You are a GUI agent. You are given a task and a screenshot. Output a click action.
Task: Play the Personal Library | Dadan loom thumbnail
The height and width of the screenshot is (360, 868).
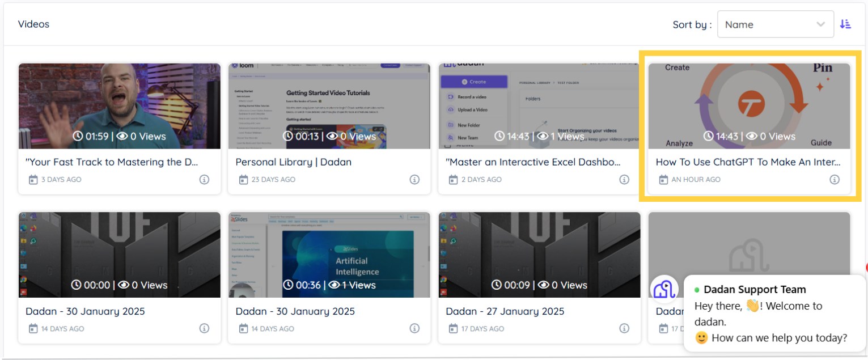click(x=329, y=106)
